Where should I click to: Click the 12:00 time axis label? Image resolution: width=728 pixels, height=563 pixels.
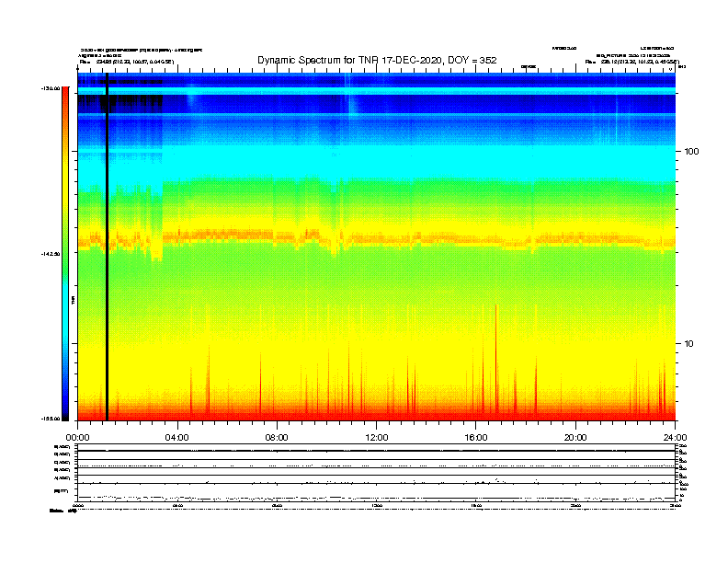376,437
